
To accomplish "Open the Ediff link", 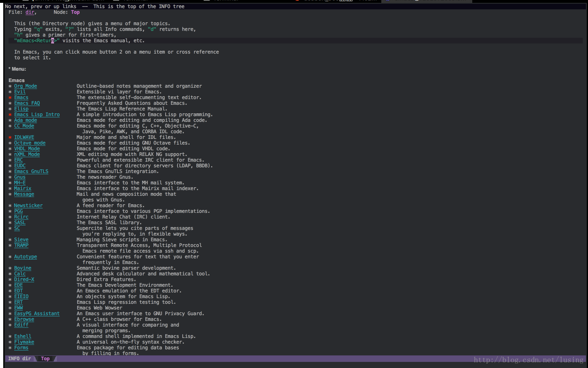I will 21,325.
